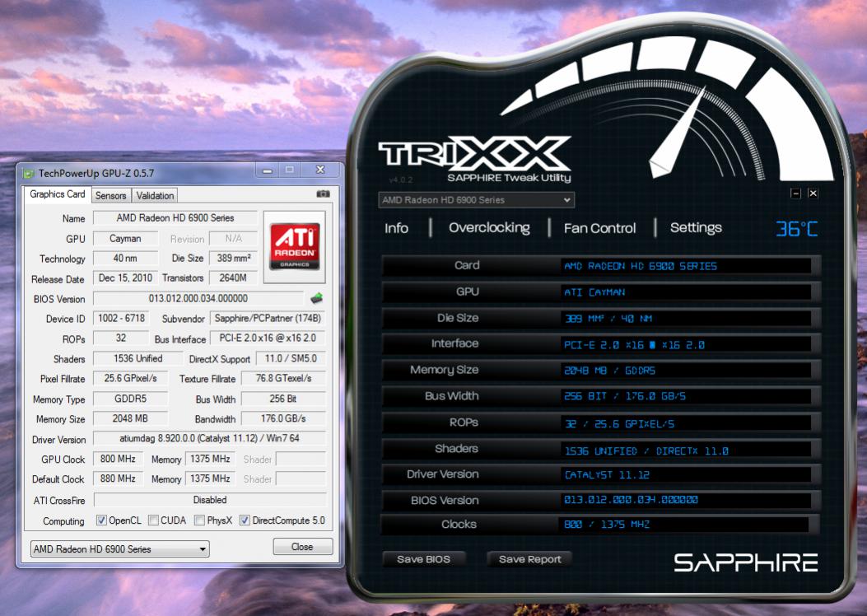Click the 76.8 GTexel/s Texture Fillrate value

(x=284, y=378)
